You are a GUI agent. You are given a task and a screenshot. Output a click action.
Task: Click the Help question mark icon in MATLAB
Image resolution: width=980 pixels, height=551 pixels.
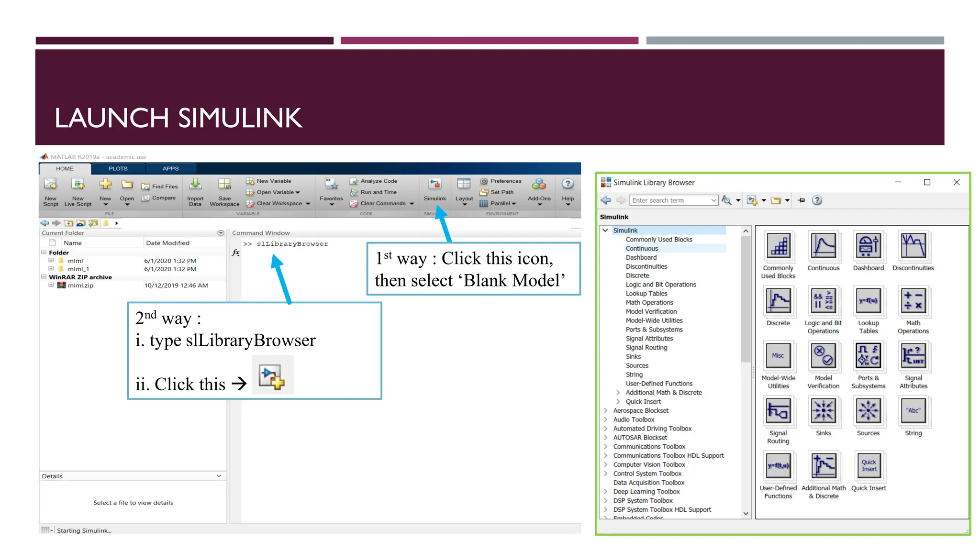(568, 184)
